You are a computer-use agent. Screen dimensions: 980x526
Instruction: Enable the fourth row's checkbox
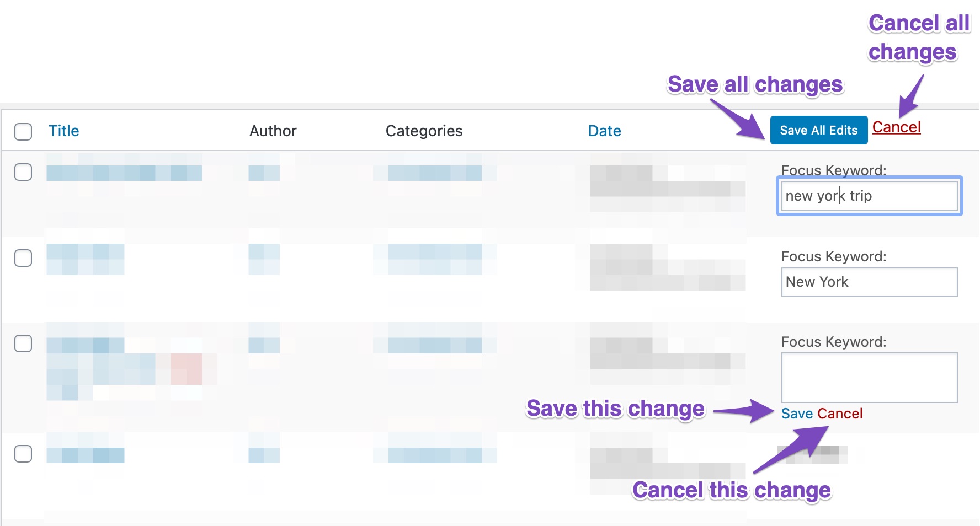coord(23,454)
